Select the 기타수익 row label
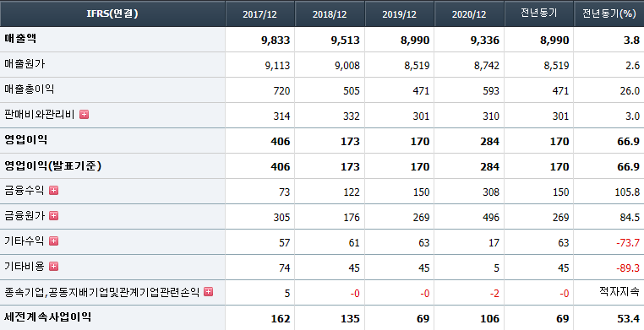Viewport: 644px width, 330px height. (x=25, y=241)
